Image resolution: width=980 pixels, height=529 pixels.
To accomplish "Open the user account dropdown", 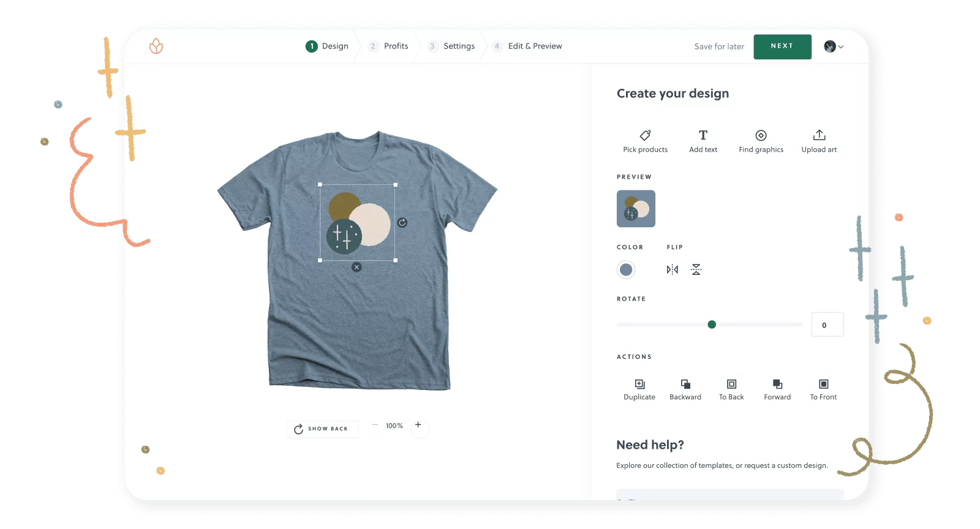I will (x=834, y=47).
